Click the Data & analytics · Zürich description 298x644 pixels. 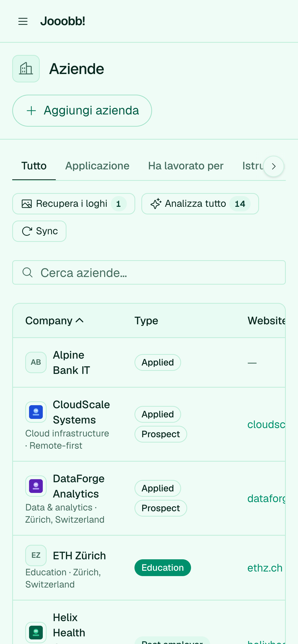coord(65,514)
